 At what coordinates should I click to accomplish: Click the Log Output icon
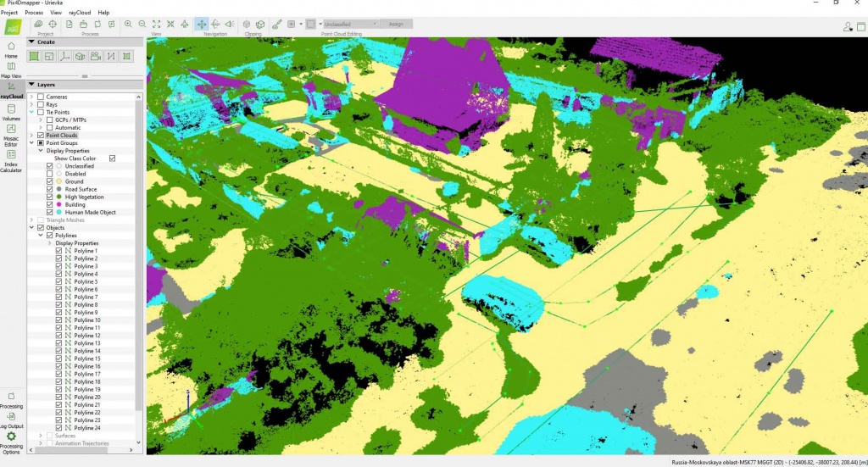11,418
